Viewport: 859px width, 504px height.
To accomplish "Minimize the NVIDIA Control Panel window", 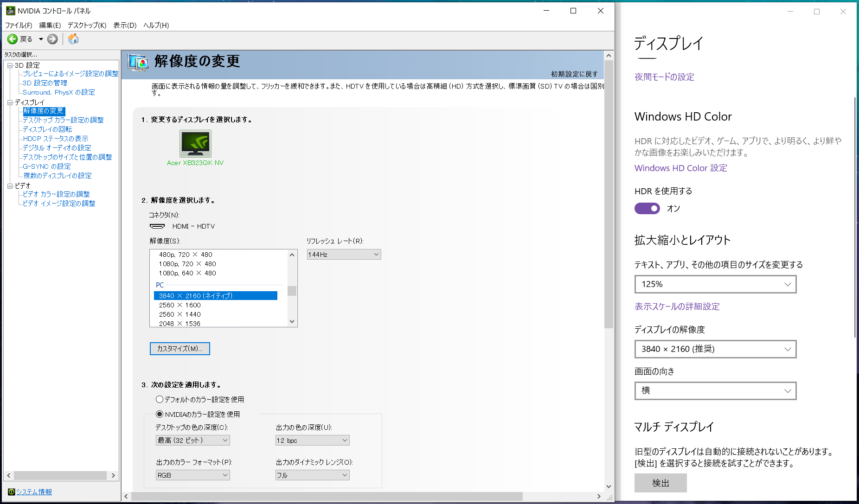I will coord(546,11).
